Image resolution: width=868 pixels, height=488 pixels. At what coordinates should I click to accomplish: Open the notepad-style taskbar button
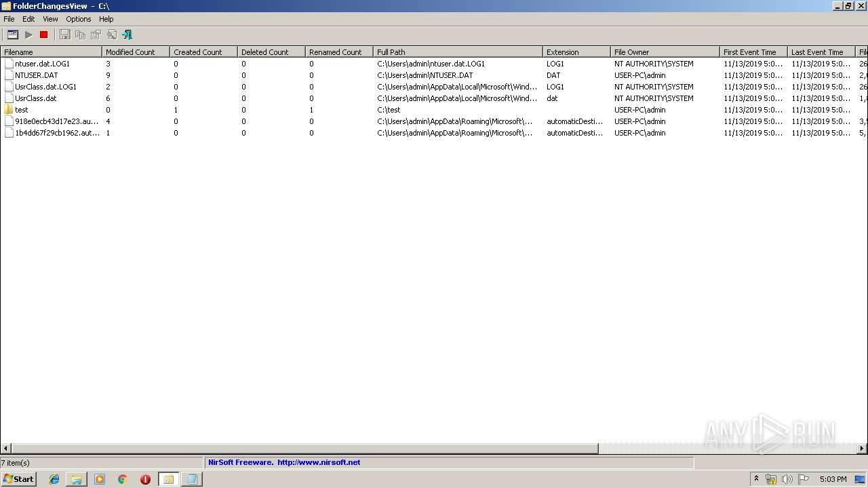[x=192, y=479]
